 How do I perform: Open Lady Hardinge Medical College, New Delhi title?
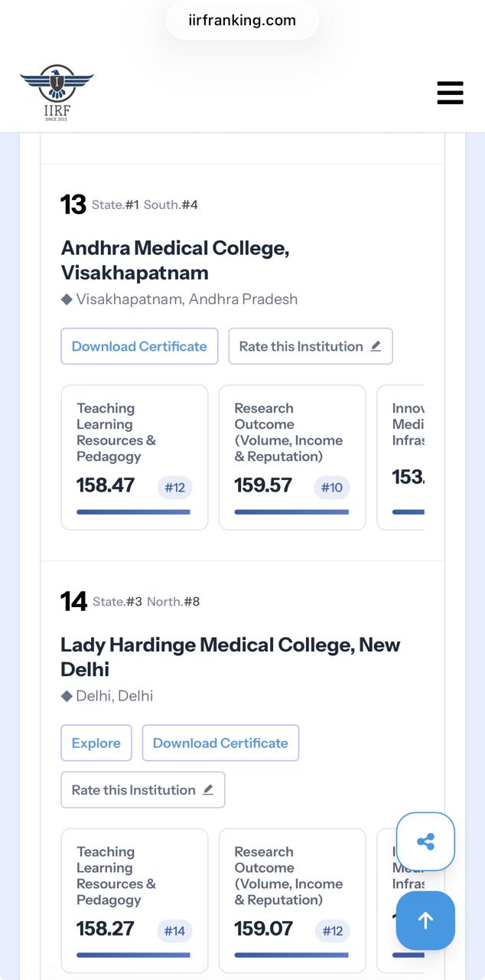(x=230, y=657)
